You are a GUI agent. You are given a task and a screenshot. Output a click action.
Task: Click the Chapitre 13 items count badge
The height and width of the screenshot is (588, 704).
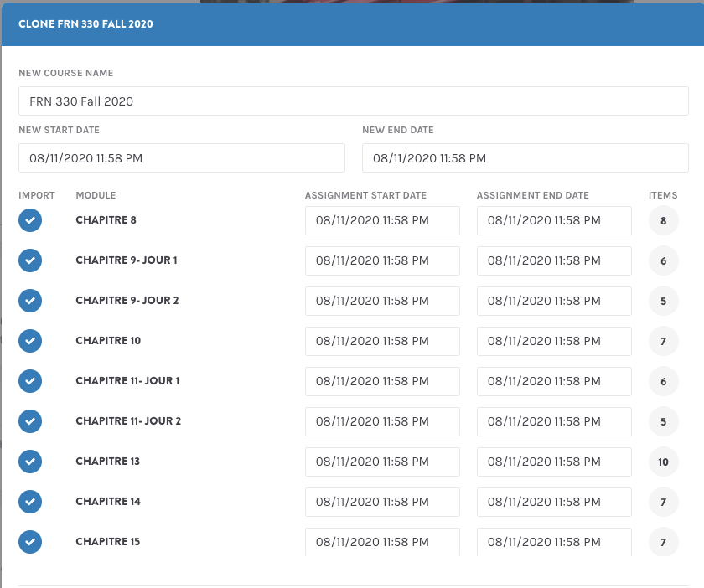(663, 462)
